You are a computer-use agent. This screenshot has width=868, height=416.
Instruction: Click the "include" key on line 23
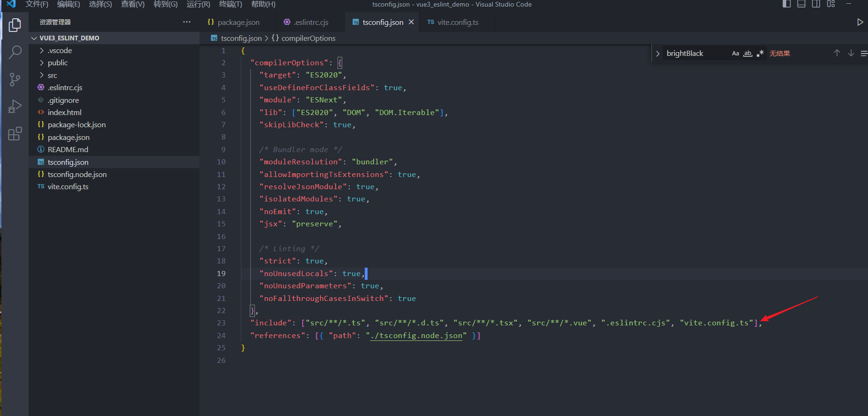point(271,323)
